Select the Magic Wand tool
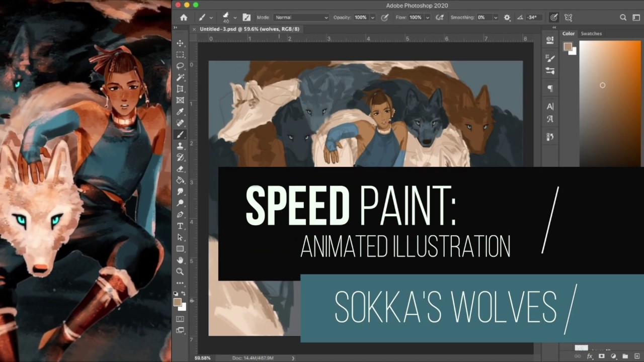 pos(180,77)
